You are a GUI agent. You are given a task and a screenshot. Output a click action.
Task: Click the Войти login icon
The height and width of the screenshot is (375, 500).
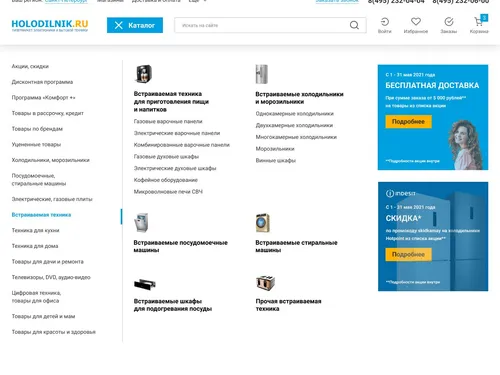(x=385, y=22)
